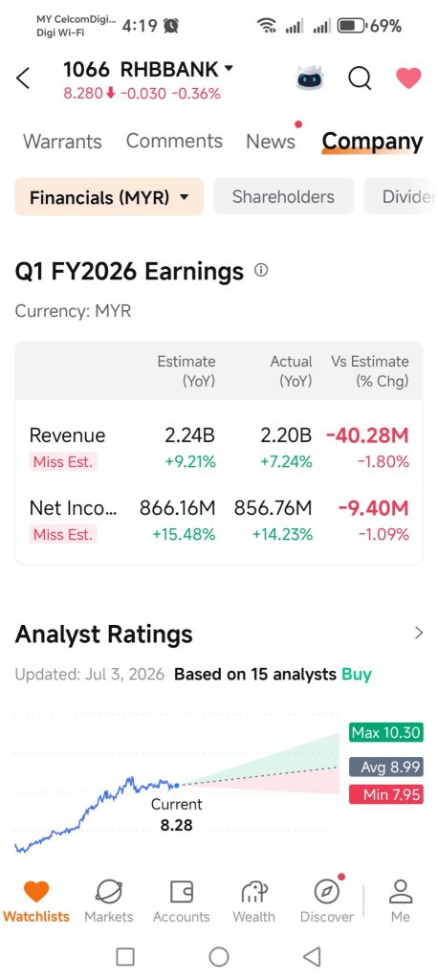Open the Wealth elephant icon
The height and width of the screenshot is (980, 438).
click(x=253, y=892)
